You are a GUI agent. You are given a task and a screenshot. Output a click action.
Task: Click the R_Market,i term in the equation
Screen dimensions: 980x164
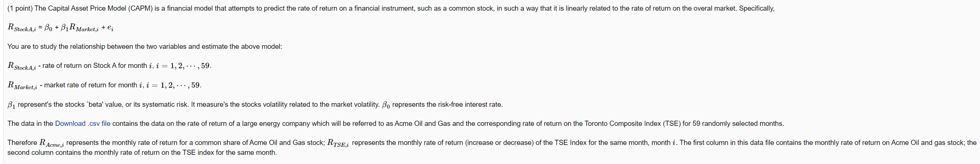(84, 28)
